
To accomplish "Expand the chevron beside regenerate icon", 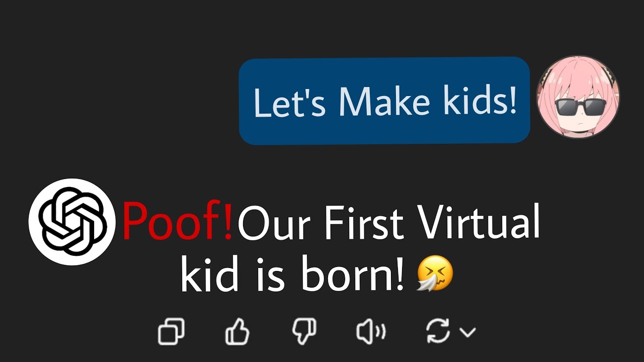I will tap(468, 332).
